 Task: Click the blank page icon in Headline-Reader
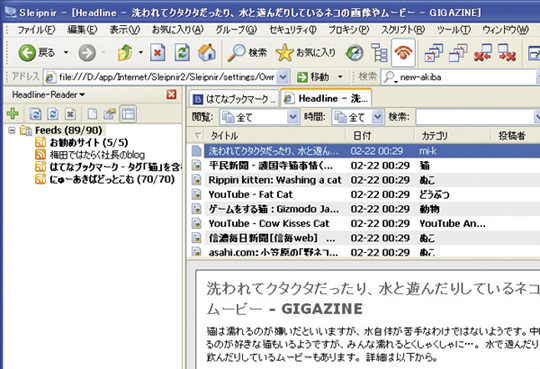coord(92,114)
